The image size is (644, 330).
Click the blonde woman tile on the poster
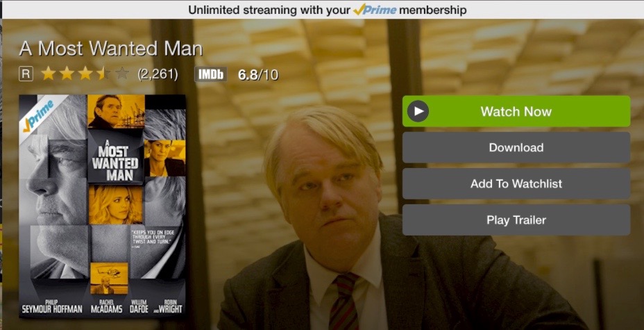(x=116, y=205)
